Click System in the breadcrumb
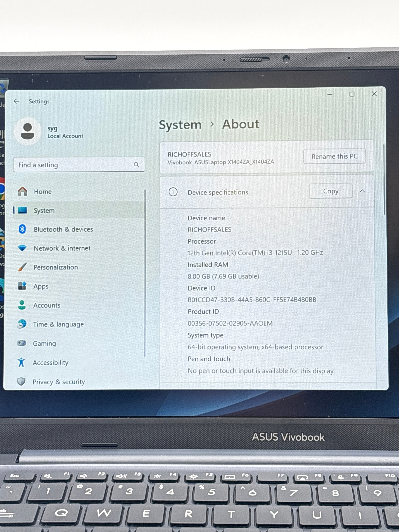This screenshot has height=532, width=399. [x=180, y=125]
